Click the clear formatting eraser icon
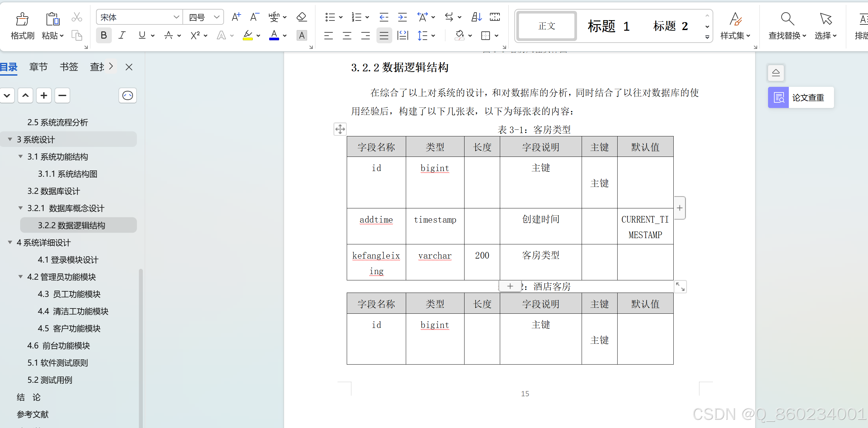This screenshot has height=428, width=868. pos(301,17)
